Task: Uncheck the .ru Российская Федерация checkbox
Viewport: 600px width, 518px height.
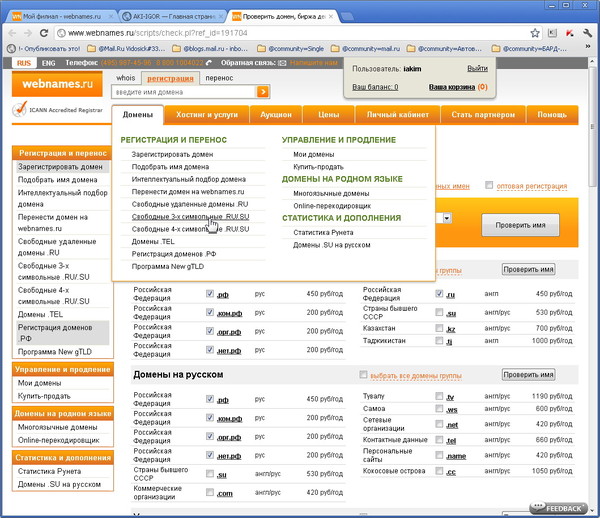Action: tap(439, 293)
